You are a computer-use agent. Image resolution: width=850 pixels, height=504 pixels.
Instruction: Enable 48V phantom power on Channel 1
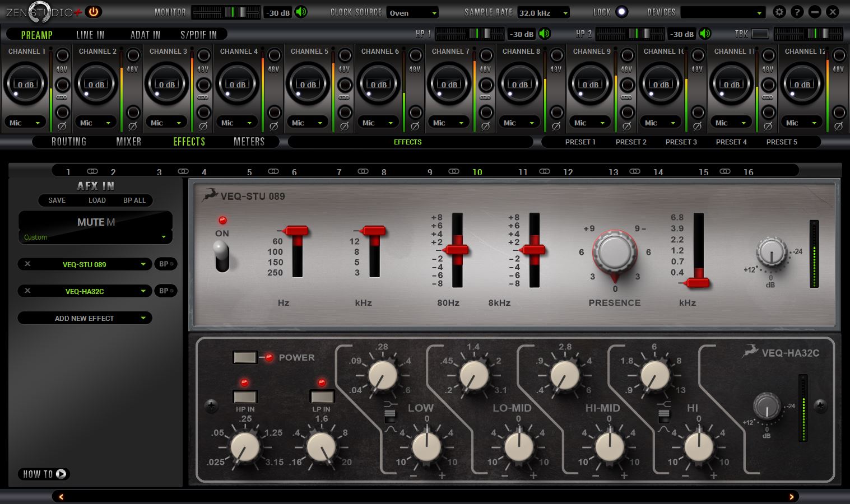(62, 55)
